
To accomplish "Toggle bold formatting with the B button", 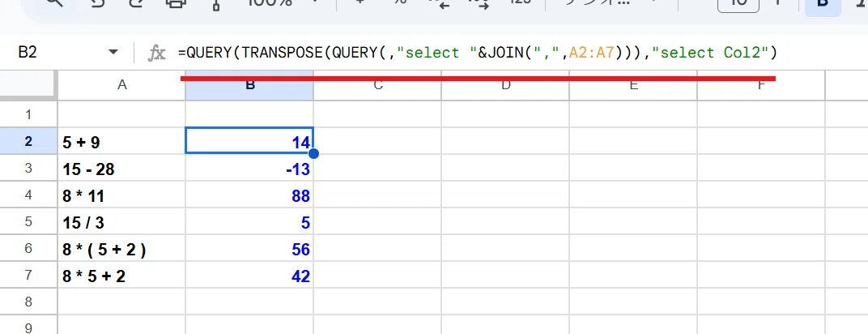I will (x=822, y=3).
